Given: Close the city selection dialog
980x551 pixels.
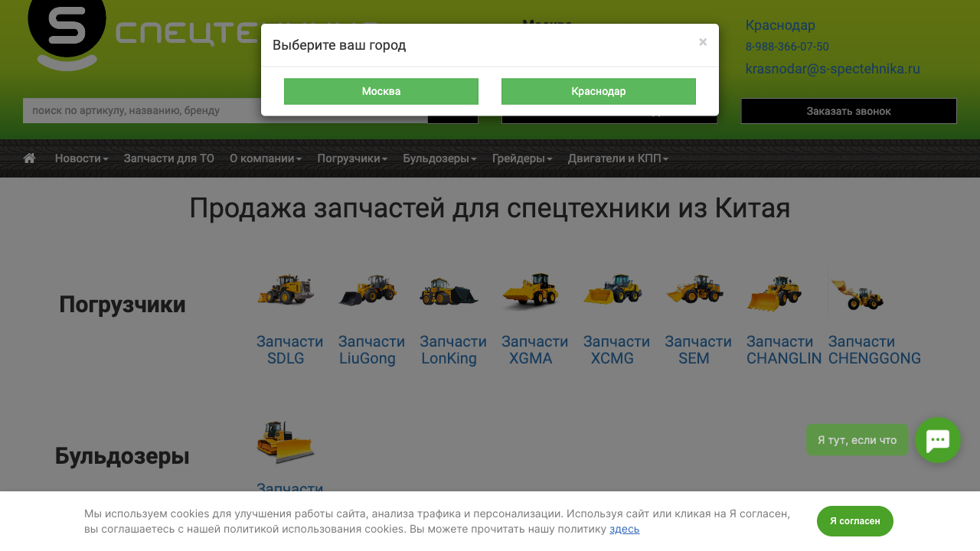Looking at the screenshot, I should coord(703,42).
